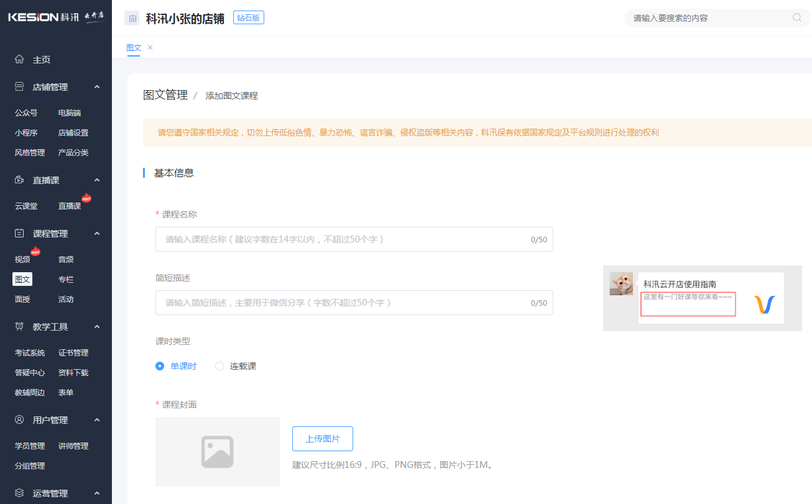812x504 pixels.
Task: Click the 主页 home icon in sidebar
Action: click(19, 59)
